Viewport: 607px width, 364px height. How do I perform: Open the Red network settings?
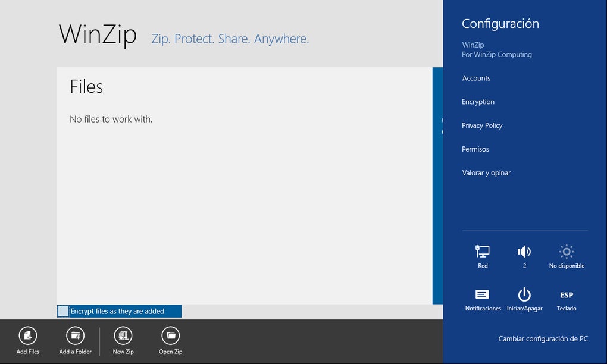point(483,256)
